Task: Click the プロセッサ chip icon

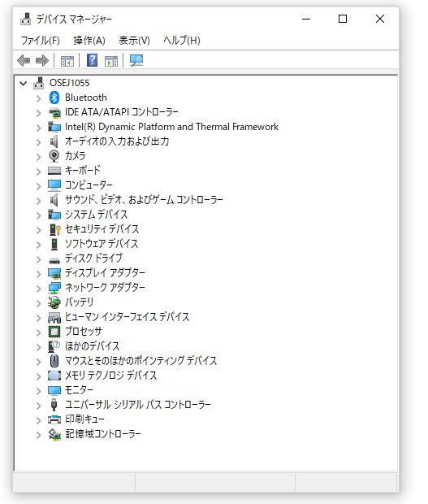Action: pos(54,332)
